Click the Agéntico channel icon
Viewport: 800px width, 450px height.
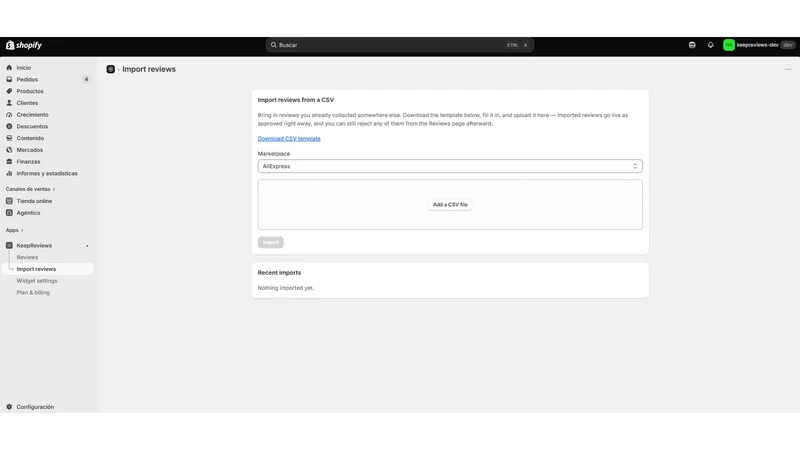[x=9, y=213]
